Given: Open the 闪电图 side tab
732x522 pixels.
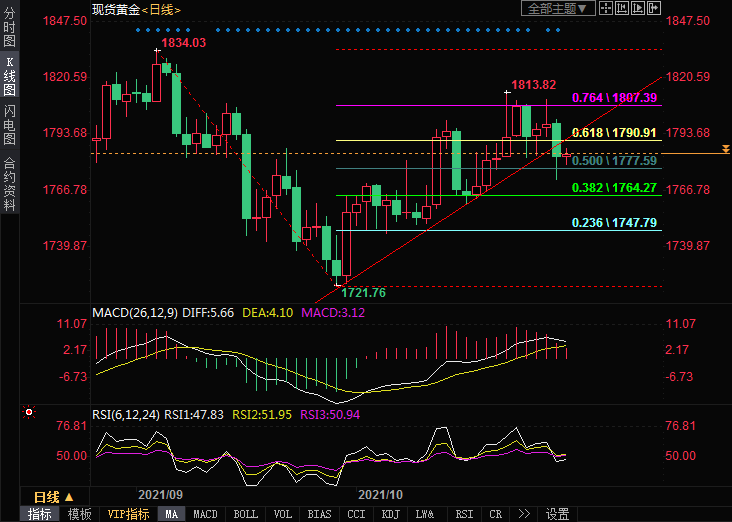Looking at the screenshot, I should [x=9, y=125].
